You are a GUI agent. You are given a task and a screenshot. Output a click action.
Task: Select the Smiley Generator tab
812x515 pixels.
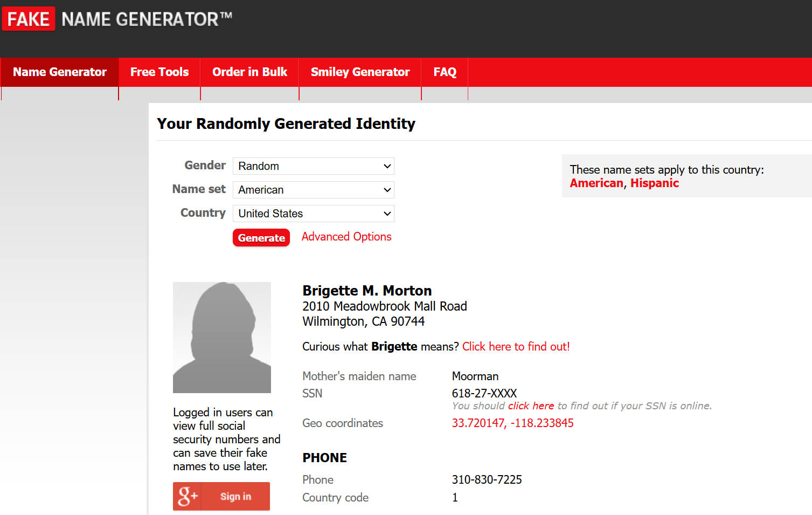tap(360, 72)
